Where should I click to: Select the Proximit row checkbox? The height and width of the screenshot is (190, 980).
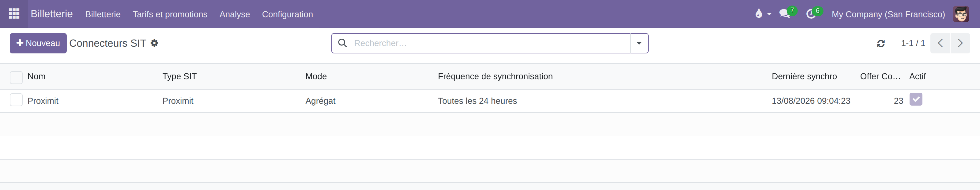coord(16,100)
